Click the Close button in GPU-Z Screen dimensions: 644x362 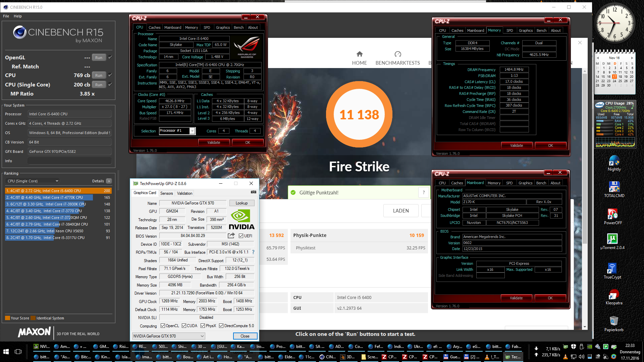click(245, 336)
